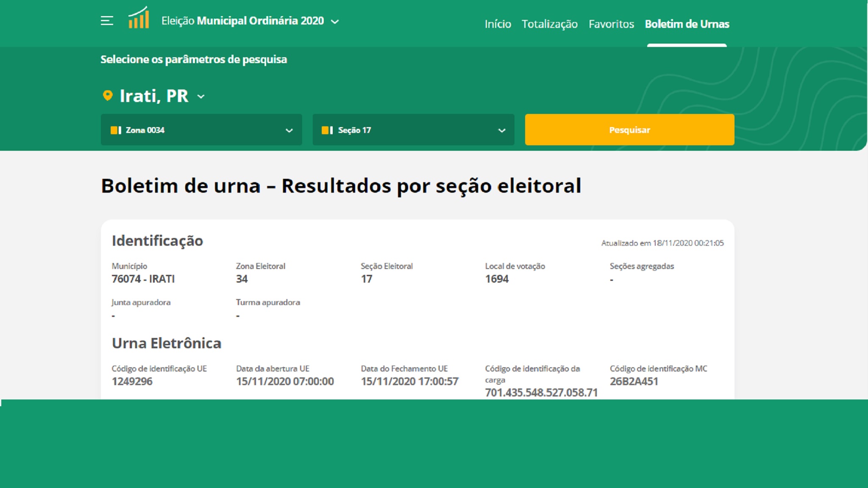Click the location pin icon beside Irati
This screenshot has width=868, height=488.
point(108,96)
